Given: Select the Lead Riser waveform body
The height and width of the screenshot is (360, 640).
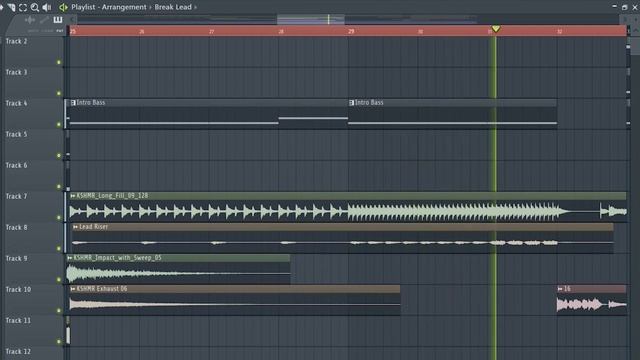Looking at the screenshot, I should point(342,242).
